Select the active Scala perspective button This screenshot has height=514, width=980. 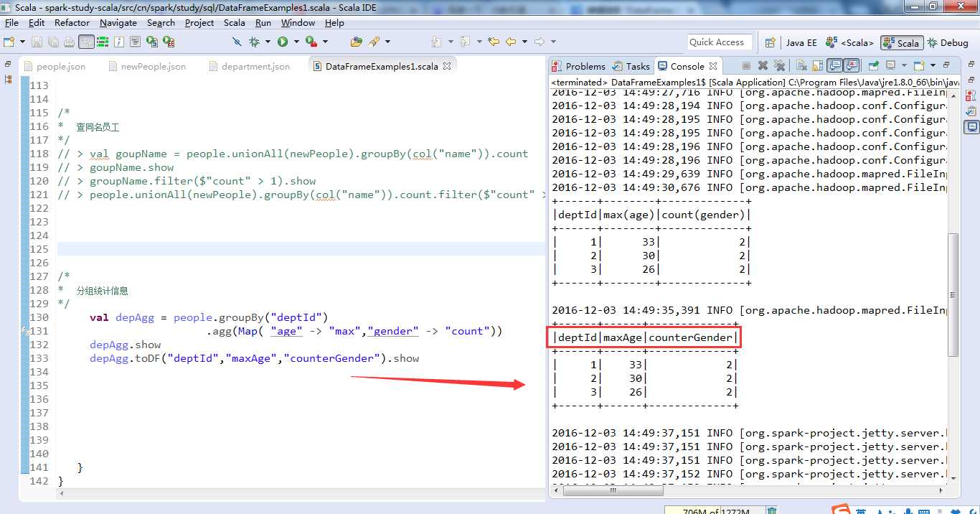coord(901,42)
